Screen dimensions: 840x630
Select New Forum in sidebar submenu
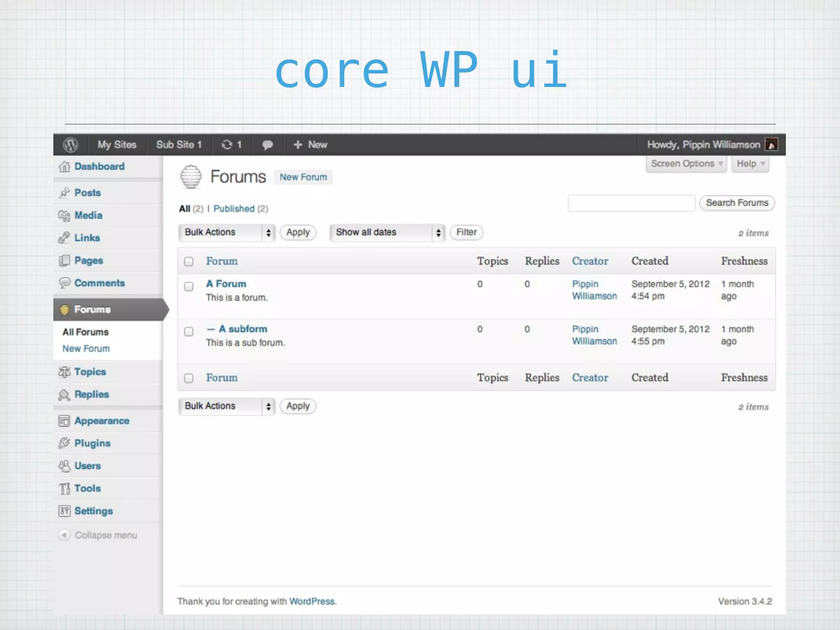point(86,349)
